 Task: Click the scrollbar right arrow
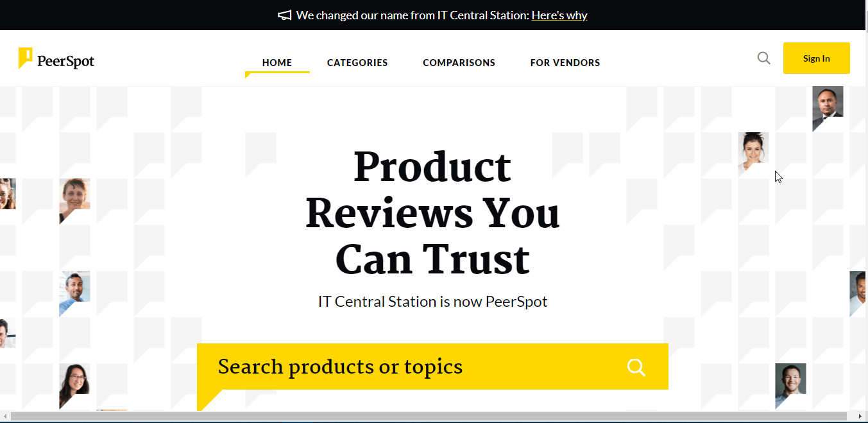(860, 417)
